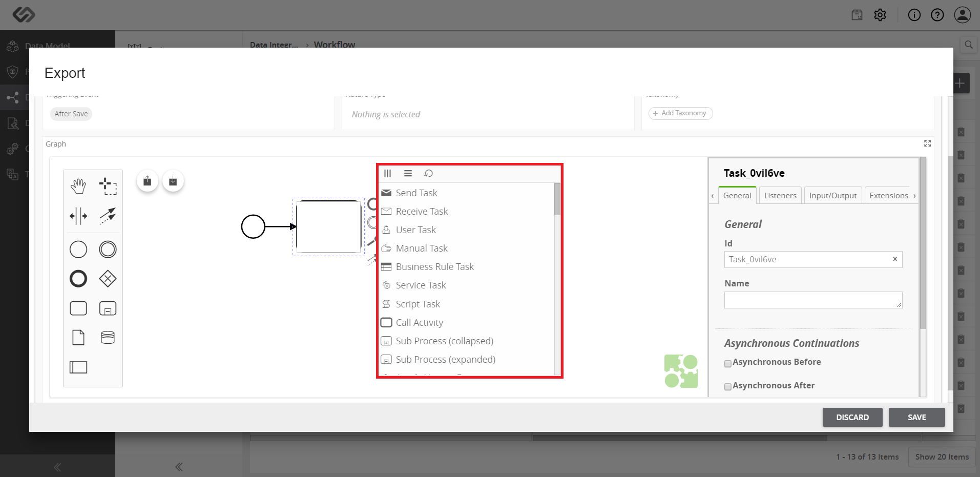
Task: Toggle parallel multi-instance marker
Action: click(388, 173)
